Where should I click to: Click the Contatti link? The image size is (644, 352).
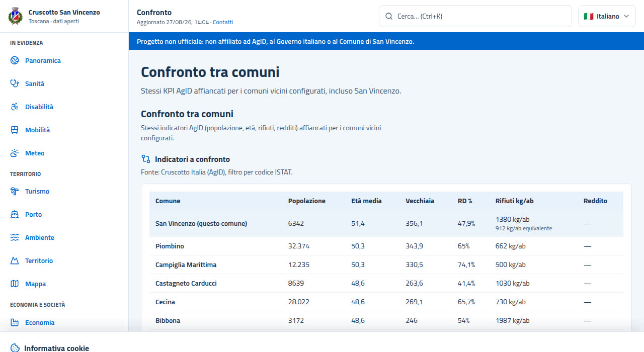pyautogui.click(x=223, y=22)
